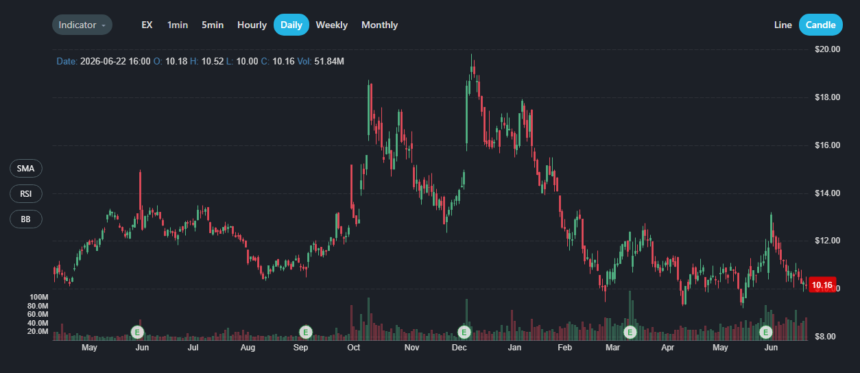The height and width of the screenshot is (373, 860).
Task: Switch to the Weekly interval
Action: tap(332, 25)
